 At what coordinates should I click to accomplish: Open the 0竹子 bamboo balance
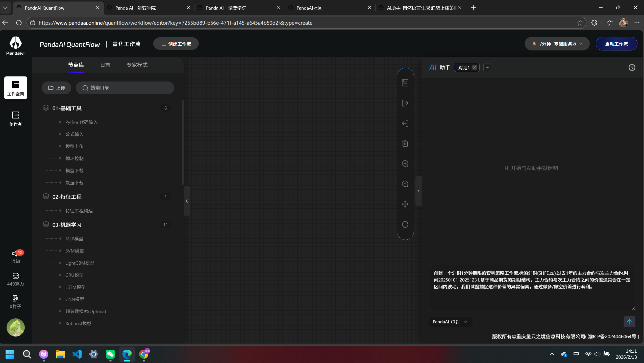click(16, 302)
